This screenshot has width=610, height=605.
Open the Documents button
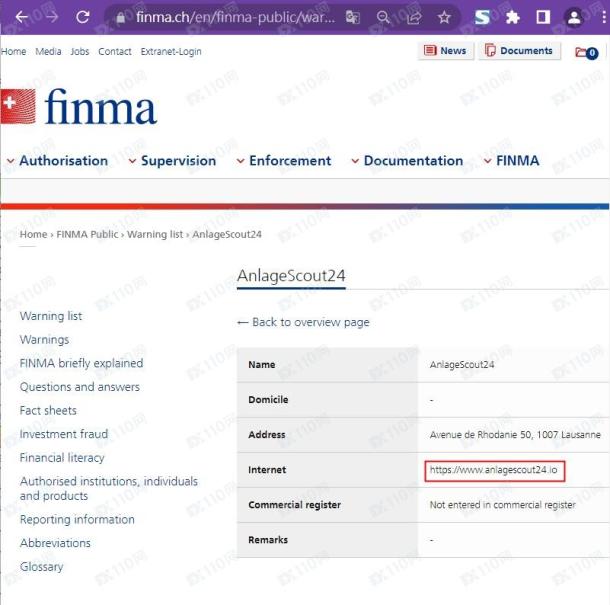click(520, 51)
